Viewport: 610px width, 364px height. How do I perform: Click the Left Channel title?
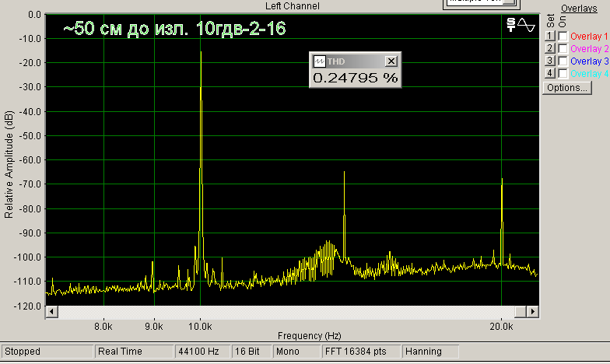click(x=293, y=6)
